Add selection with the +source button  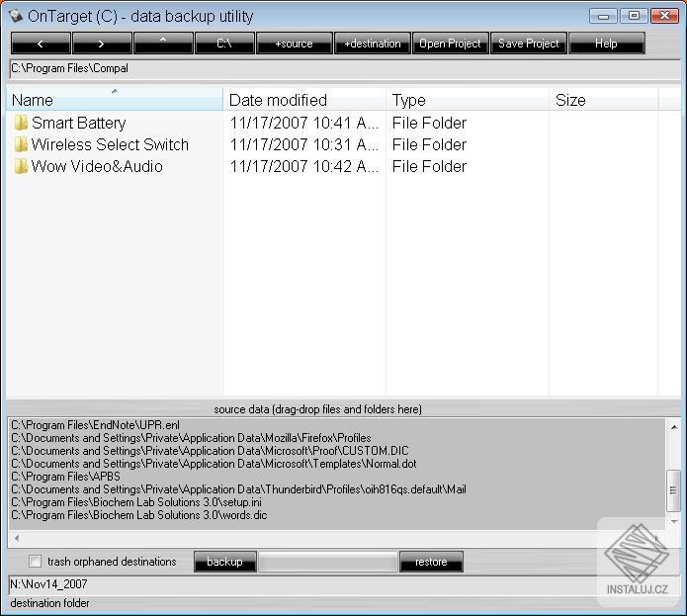coord(294,43)
